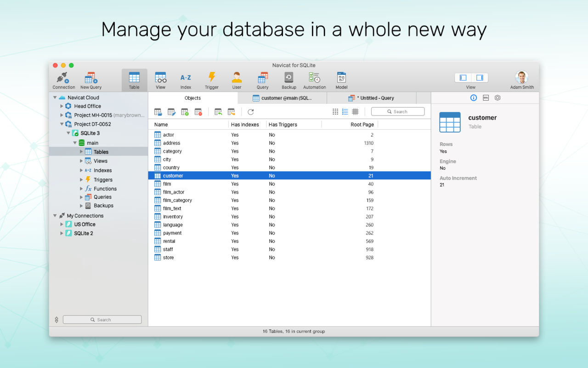Collapse the Navicat Cloud node
Image resolution: width=588 pixels, height=368 pixels.
coord(55,98)
